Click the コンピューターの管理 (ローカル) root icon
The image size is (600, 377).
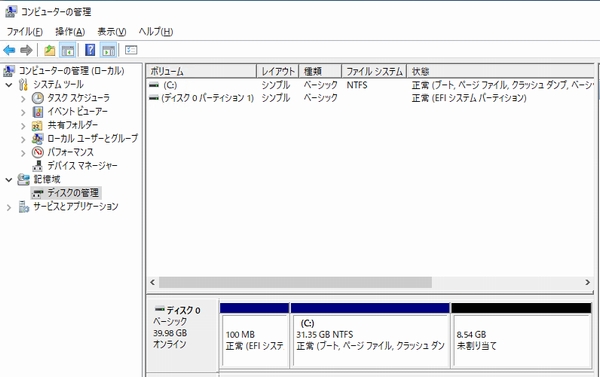click(x=9, y=71)
